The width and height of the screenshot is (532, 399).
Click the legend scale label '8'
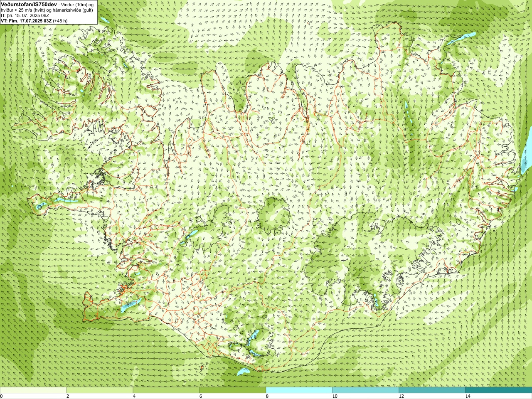tap(267, 396)
